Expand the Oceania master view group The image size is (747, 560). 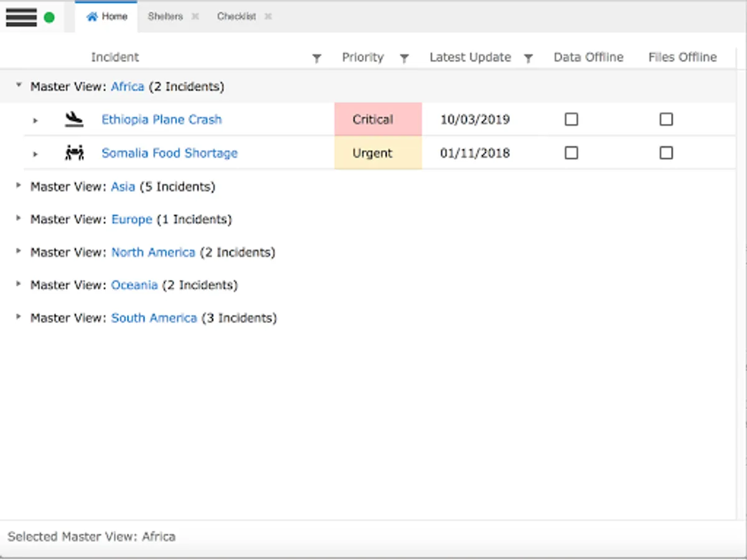pos(18,284)
